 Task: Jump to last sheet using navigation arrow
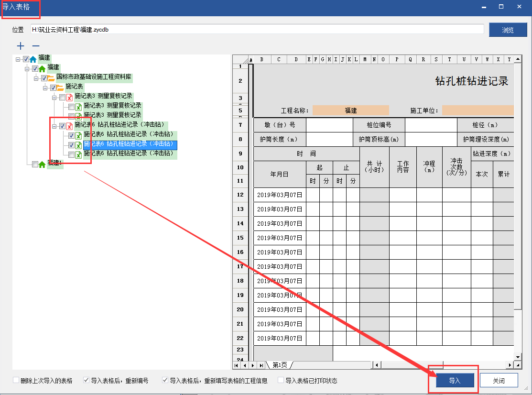coord(261,365)
